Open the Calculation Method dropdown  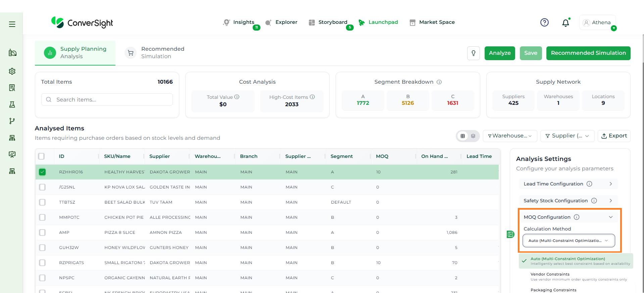tap(568, 241)
